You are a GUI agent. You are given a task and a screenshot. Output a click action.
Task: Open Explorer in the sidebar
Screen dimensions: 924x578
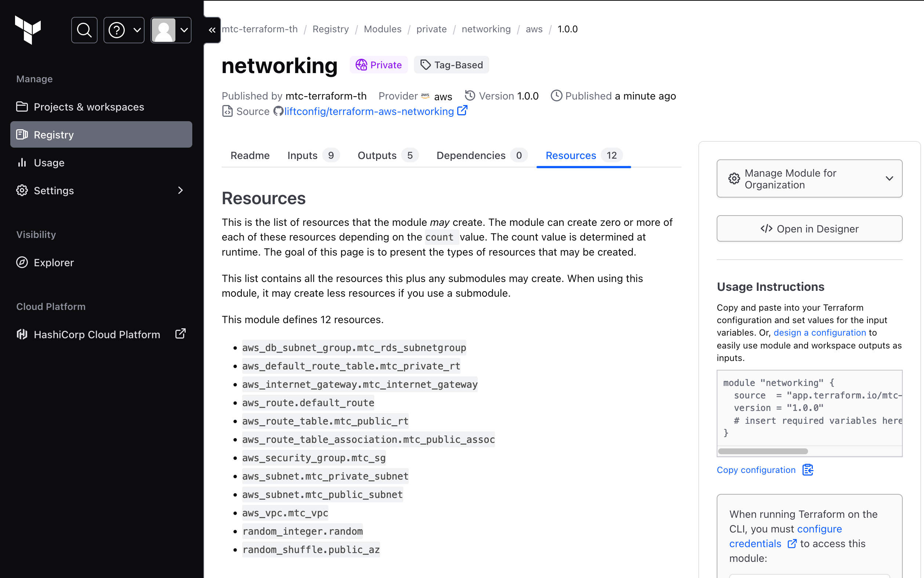(101, 262)
